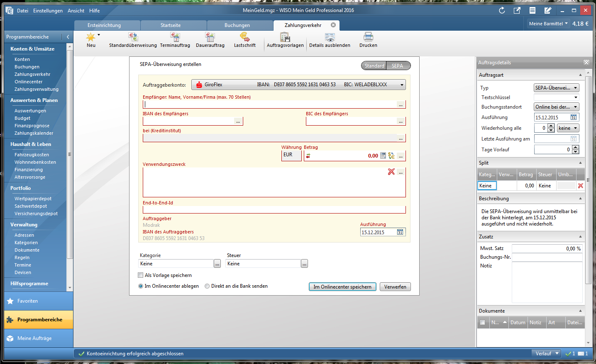
Task: Switch to Standard form mode
Action: click(374, 66)
